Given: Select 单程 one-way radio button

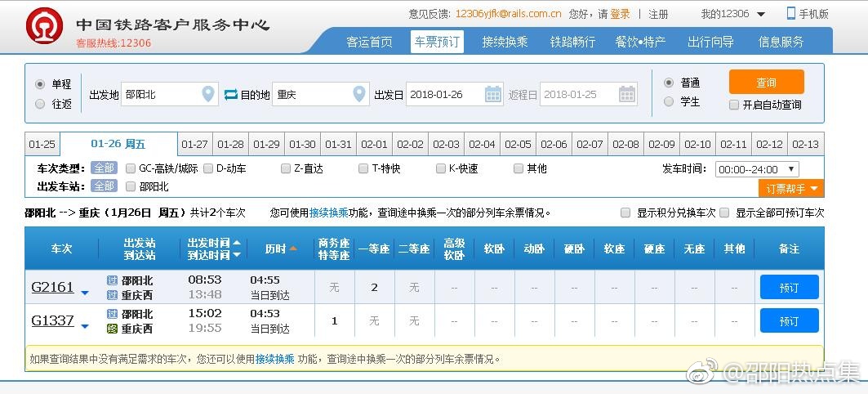Looking at the screenshot, I should pos(40,84).
